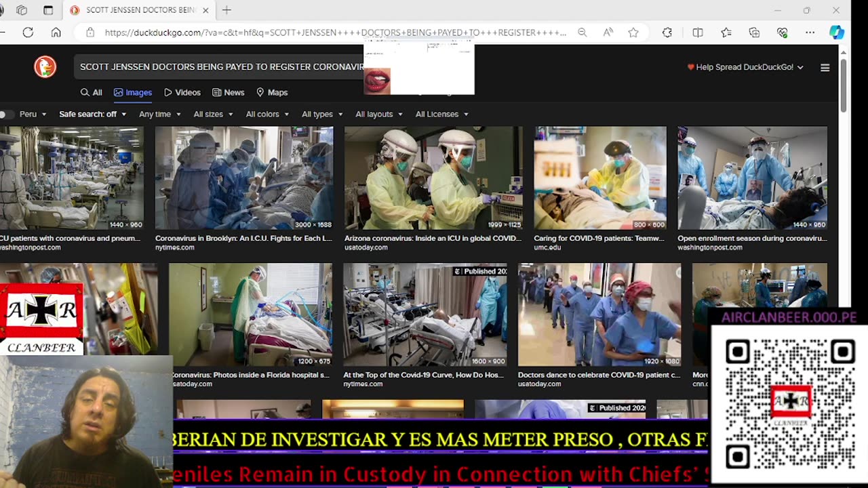Switch to News search tab
Image resolution: width=868 pixels, height=488 pixels.
pyautogui.click(x=229, y=92)
